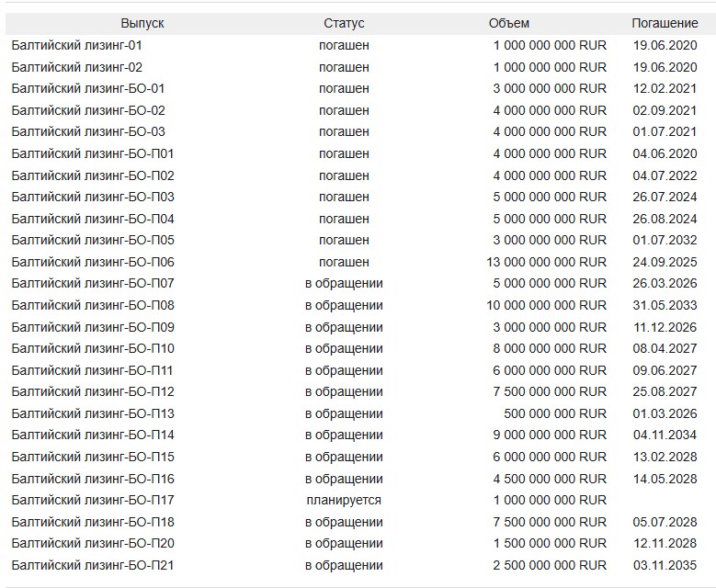This screenshot has width=716, height=588.
Task: Click the Объем column header
Action: (508, 23)
